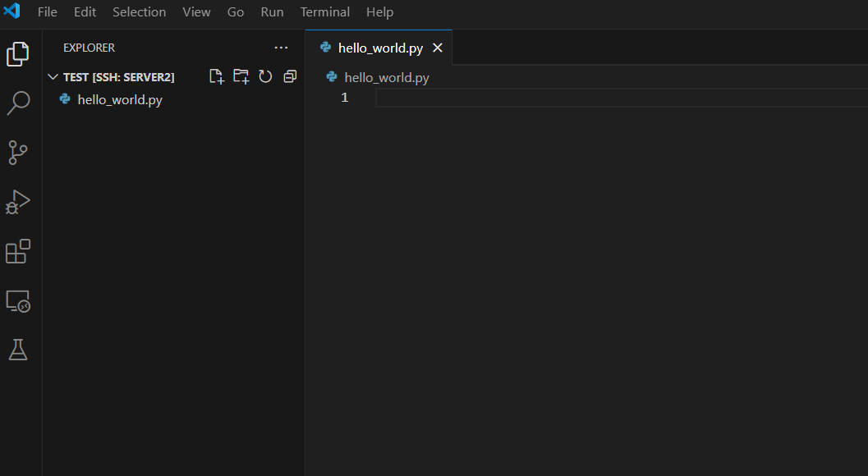
Task: Open the Remote Explorer view
Action: pos(18,301)
